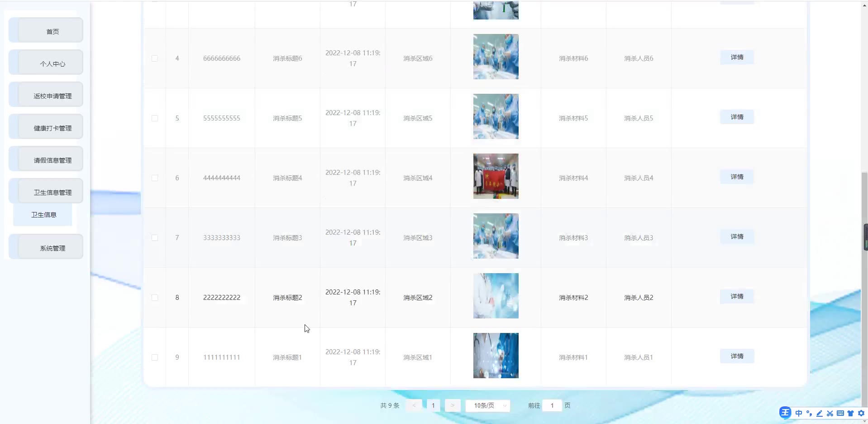Expand 返校申请管理 sidebar menu

[x=46, y=95]
